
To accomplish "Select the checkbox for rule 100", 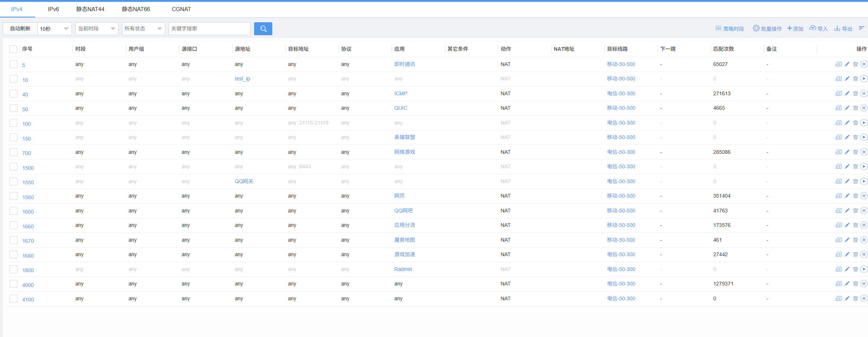I will coord(13,123).
